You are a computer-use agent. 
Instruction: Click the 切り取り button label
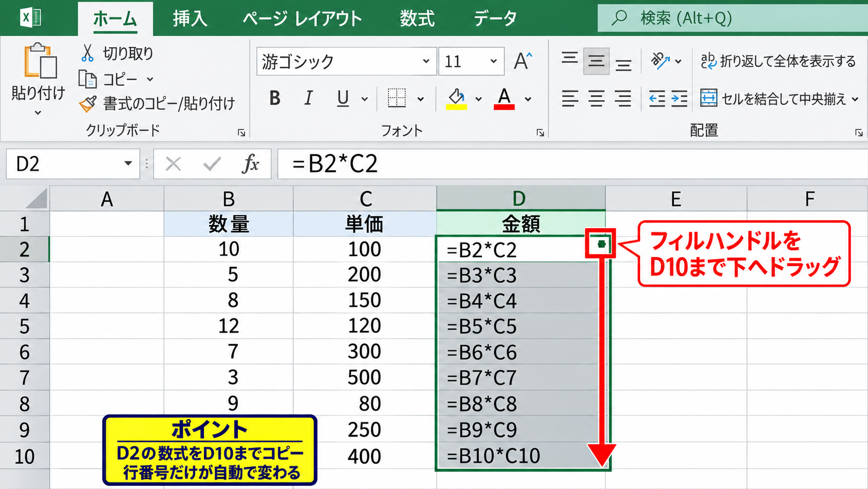pos(128,53)
